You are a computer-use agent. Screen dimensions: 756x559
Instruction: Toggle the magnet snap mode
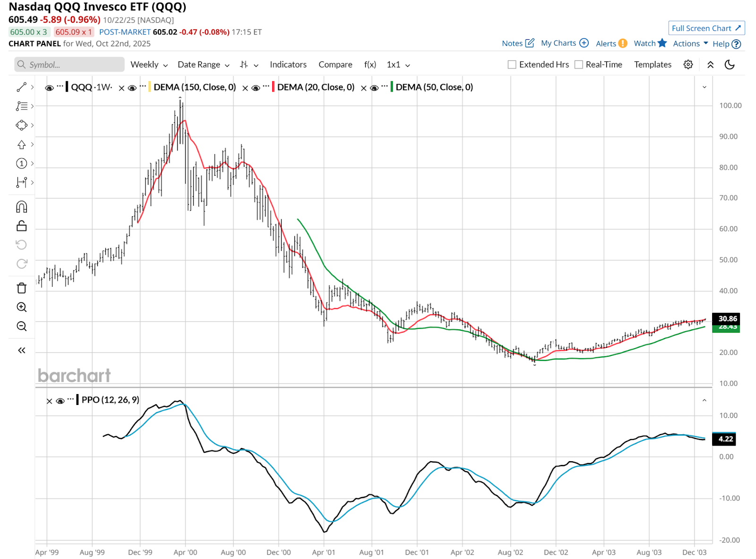[x=22, y=207]
